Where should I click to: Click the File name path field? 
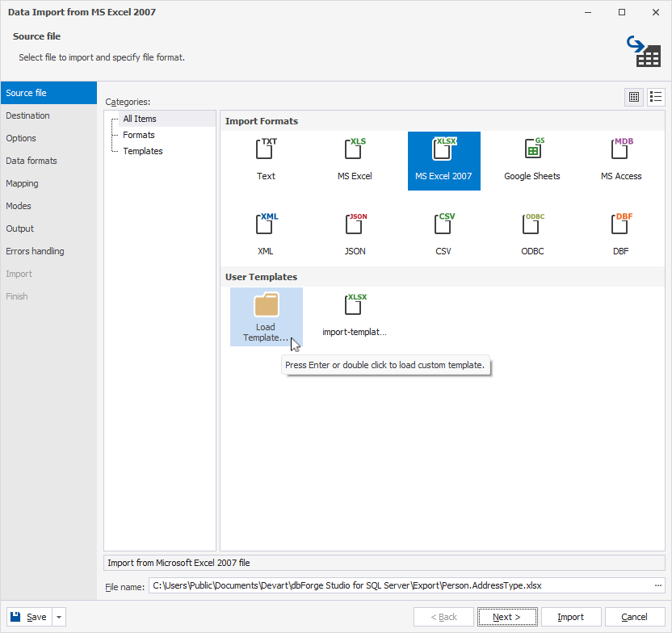pos(401,585)
